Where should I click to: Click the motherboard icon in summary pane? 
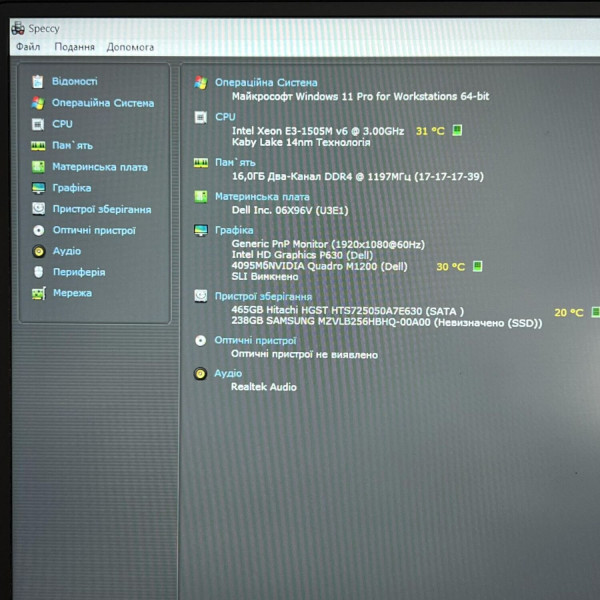[201, 197]
